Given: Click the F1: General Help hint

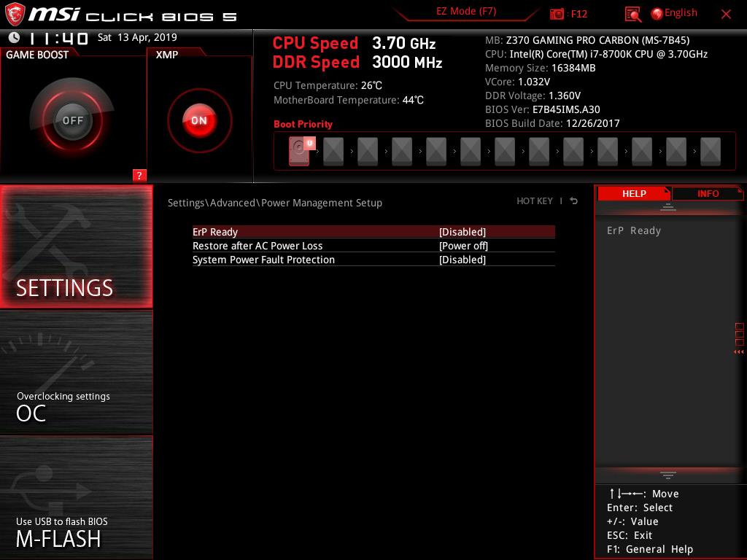Looking at the screenshot, I should pyautogui.click(x=650, y=549).
